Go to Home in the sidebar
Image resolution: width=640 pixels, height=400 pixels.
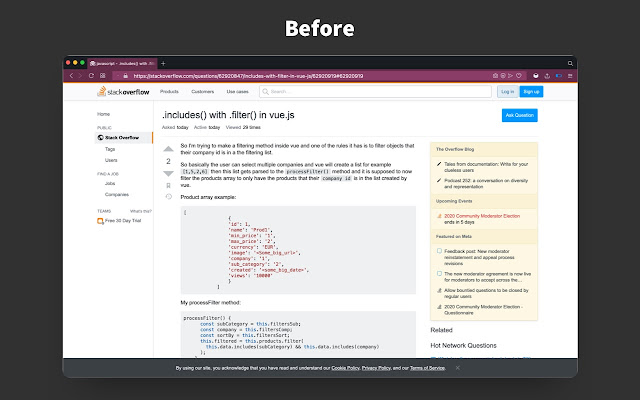[x=103, y=114]
